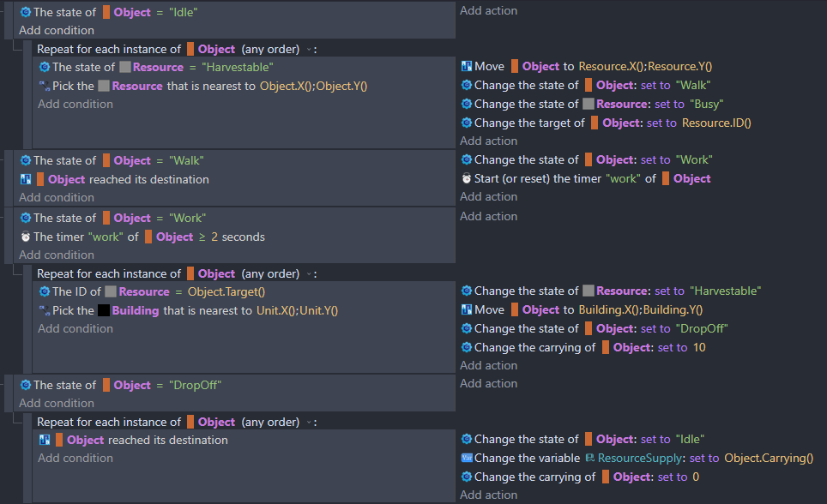The width and height of the screenshot is (827, 504).
Task: Click "Add action" beside the Idle state condition
Action: point(488,10)
